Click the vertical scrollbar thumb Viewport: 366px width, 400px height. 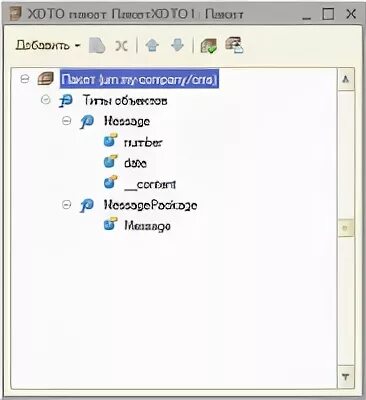pos(346,228)
